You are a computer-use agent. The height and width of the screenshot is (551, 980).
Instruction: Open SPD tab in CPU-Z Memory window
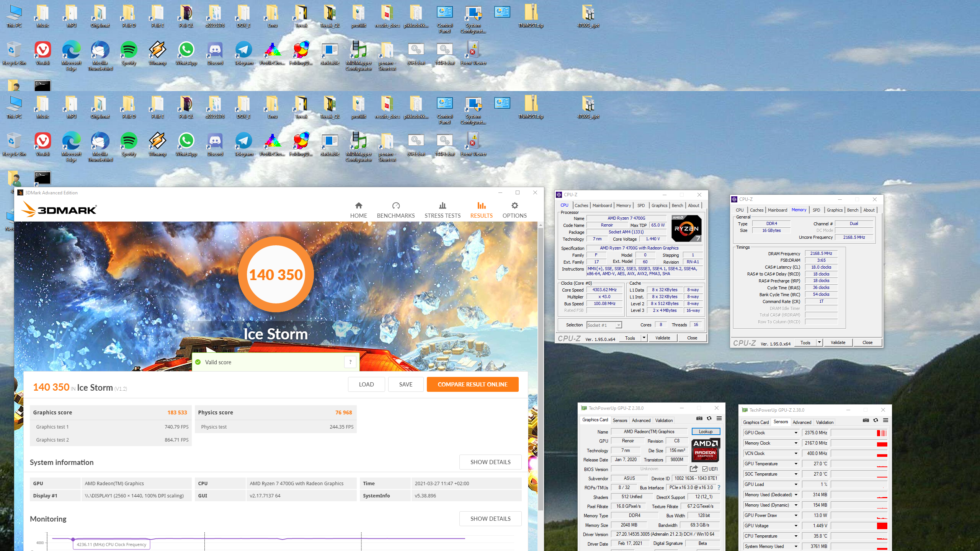[816, 210]
